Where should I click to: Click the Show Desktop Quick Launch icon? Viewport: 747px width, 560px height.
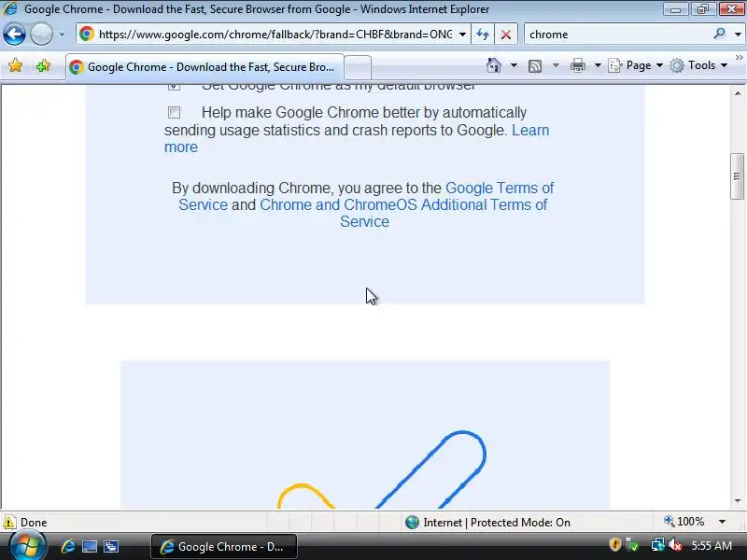pos(90,546)
